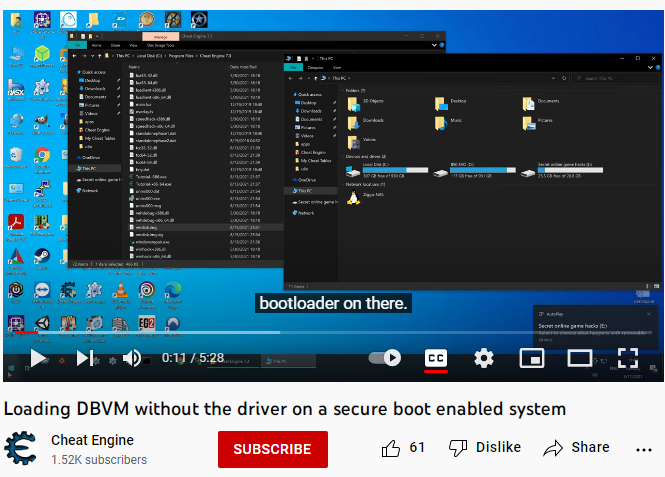The height and width of the screenshot is (477, 665).
Task: Click the video title about loading DBVM
Action: click(285, 408)
